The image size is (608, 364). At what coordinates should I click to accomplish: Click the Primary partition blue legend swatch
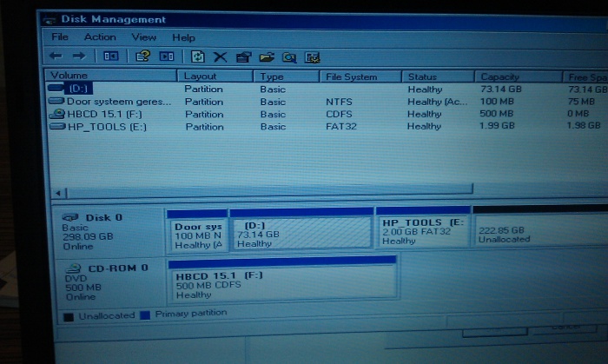(x=145, y=314)
